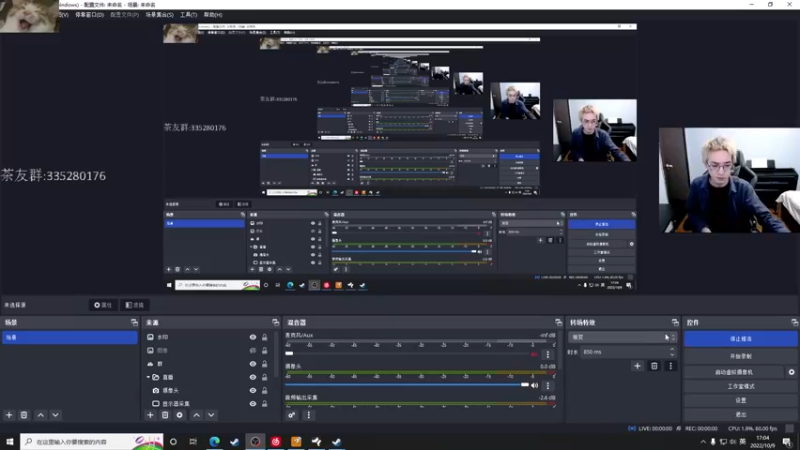Toggle visibility of the 直播 group

click(x=253, y=377)
